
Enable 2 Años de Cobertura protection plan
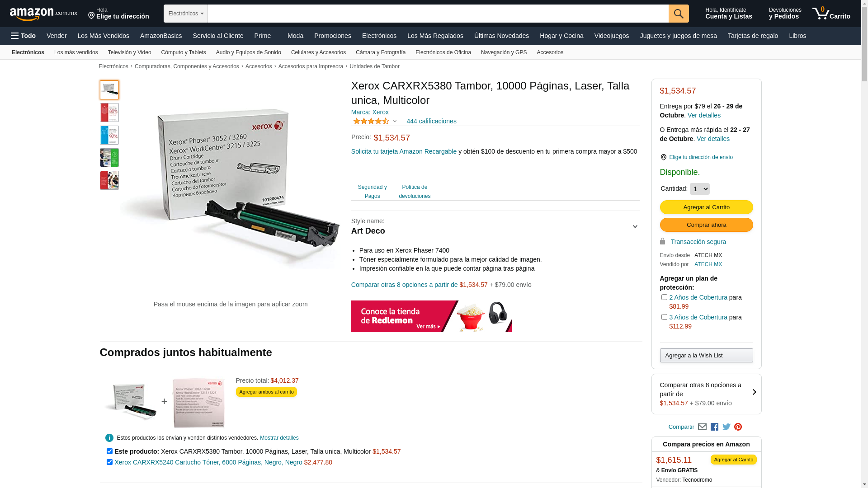[664, 297]
